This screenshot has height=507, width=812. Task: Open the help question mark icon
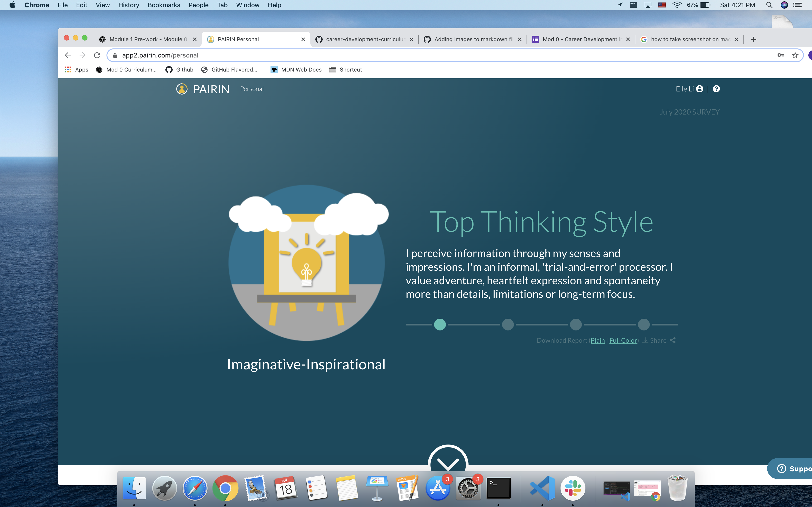(716, 89)
